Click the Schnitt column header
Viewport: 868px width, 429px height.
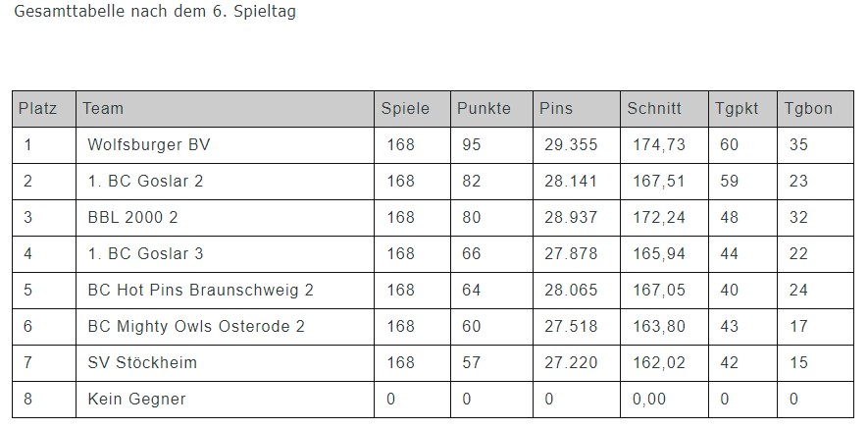(x=654, y=109)
